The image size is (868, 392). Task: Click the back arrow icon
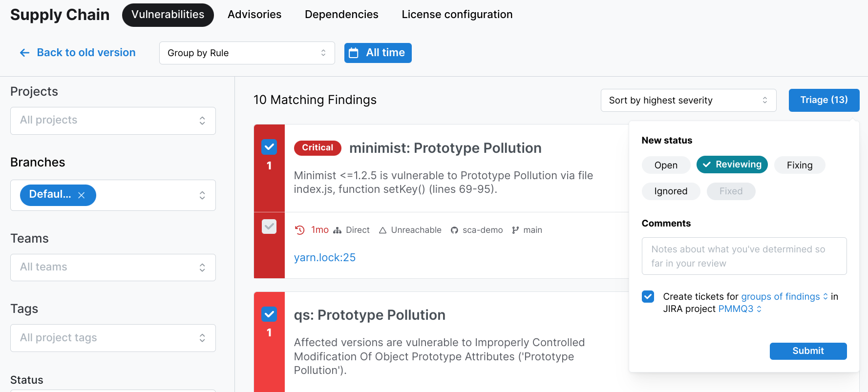pos(24,53)
